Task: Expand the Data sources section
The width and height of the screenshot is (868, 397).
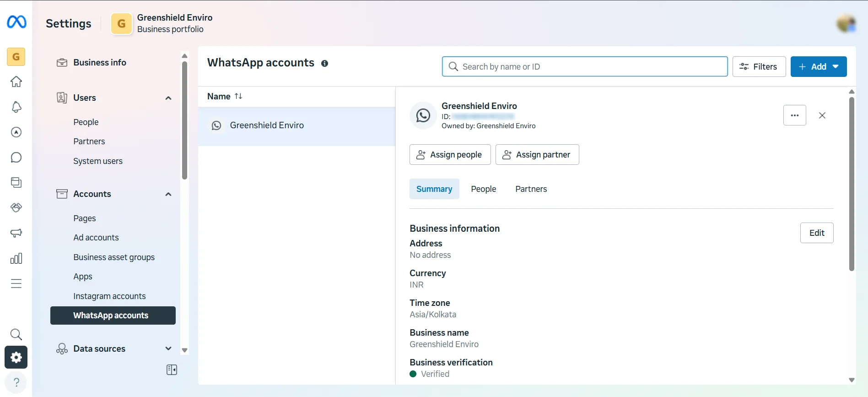Action: (168, 348)
